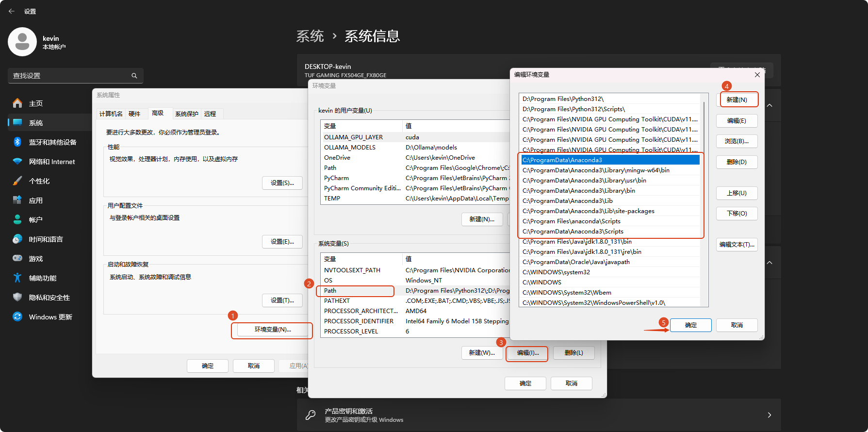This screenshot has height=432, width=868.
Task: Click Delete under system variables
Action: [573, 353]
